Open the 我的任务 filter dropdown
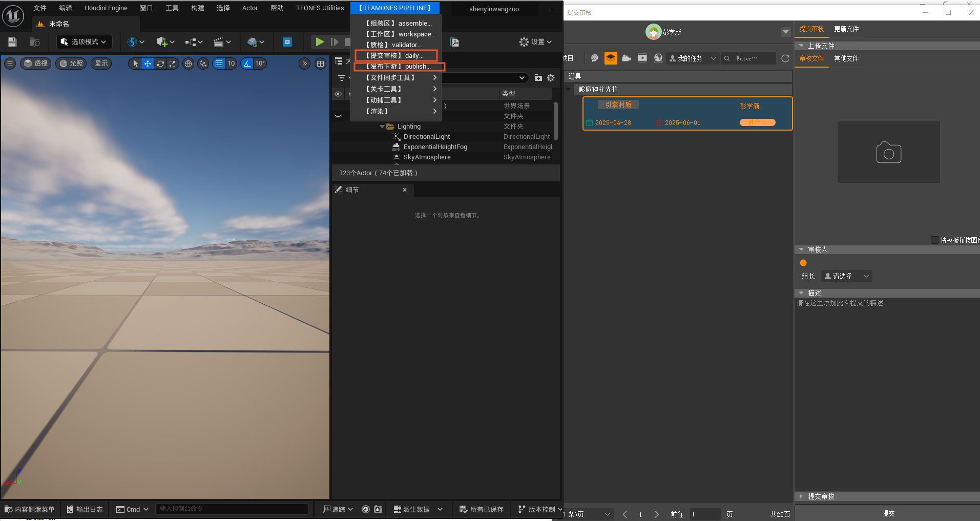The width and height of the screenshot is (980, 521). point(693,58)
